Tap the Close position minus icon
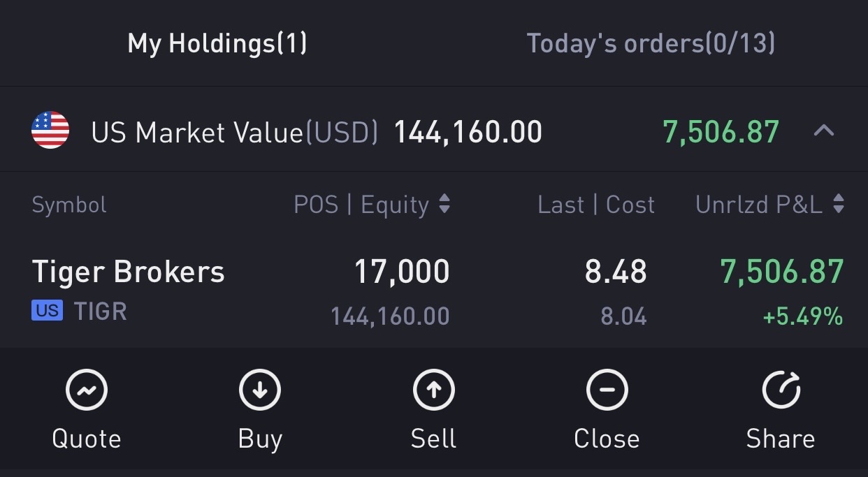This screenshot has width=868, height=477. 607,390
